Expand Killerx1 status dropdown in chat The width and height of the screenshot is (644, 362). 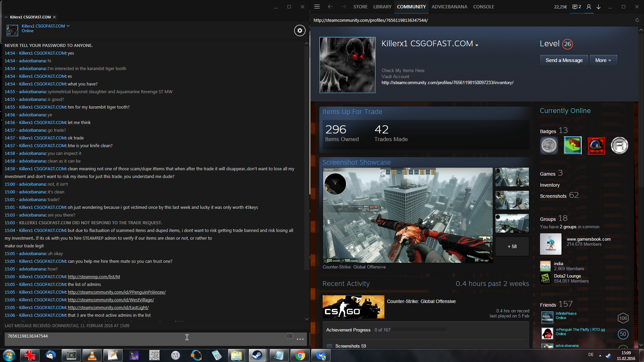pos(68,26)
